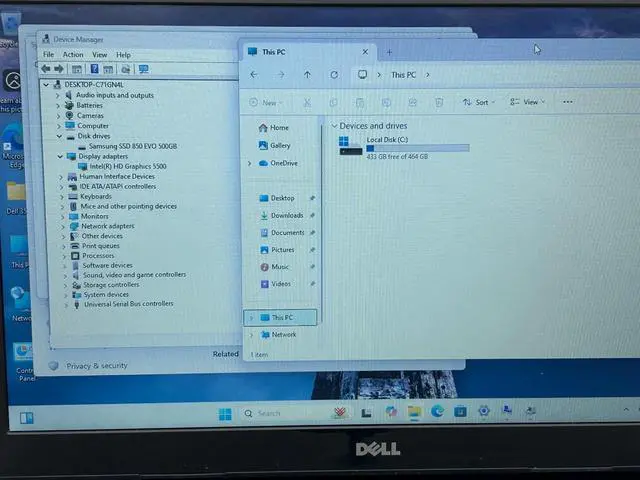Open the Action menu in Device Manager
The height and width of the screenshot is (480, 640).
pyautogui.click(x=73, y=54)
